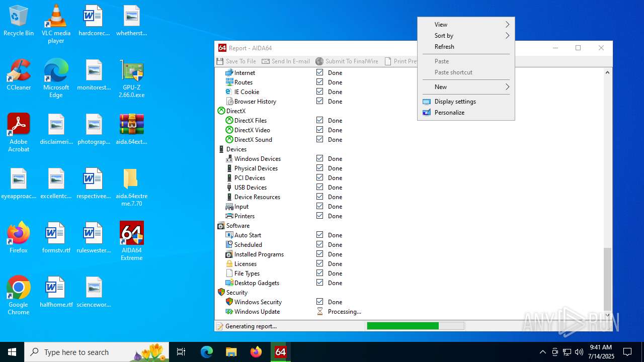Screen dimensions: 644x362
Task: Toggle the Printers Done checkbox
Action: 319,216
